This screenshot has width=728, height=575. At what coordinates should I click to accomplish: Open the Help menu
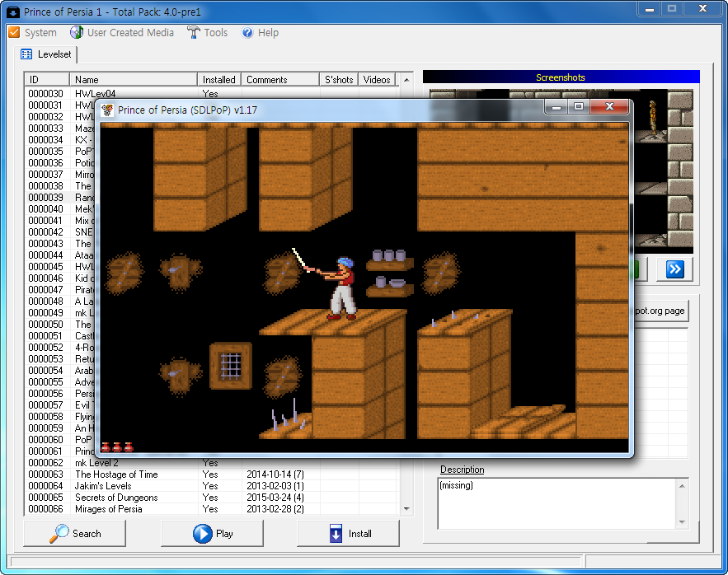[260, 32]
